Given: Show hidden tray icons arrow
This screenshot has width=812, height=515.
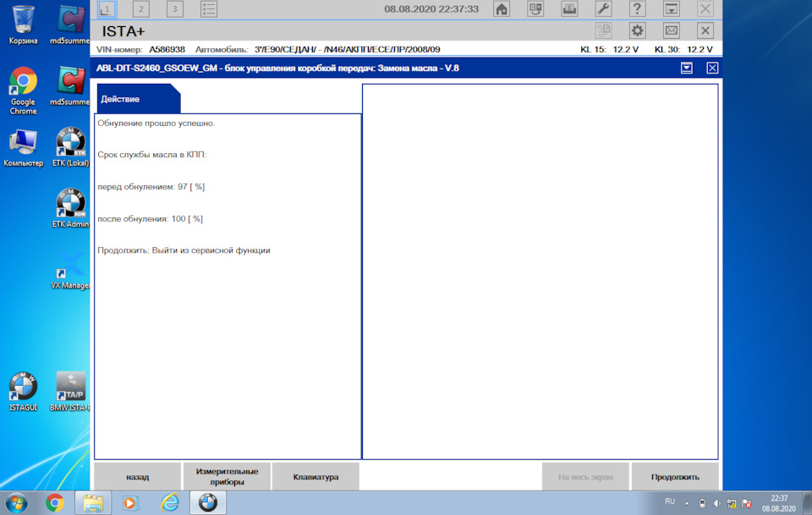Looking at the screenshot, I should 687,503.
